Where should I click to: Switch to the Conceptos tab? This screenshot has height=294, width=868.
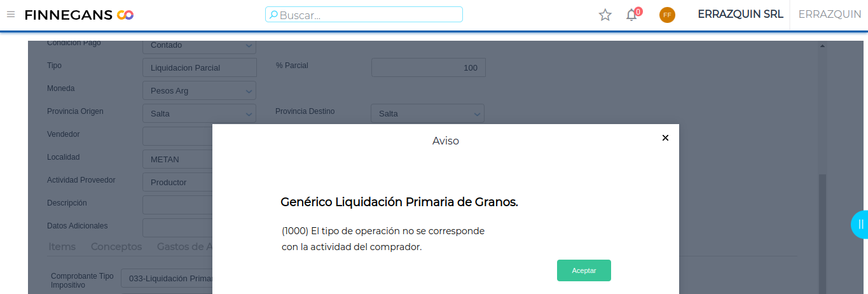pos(116,246)
